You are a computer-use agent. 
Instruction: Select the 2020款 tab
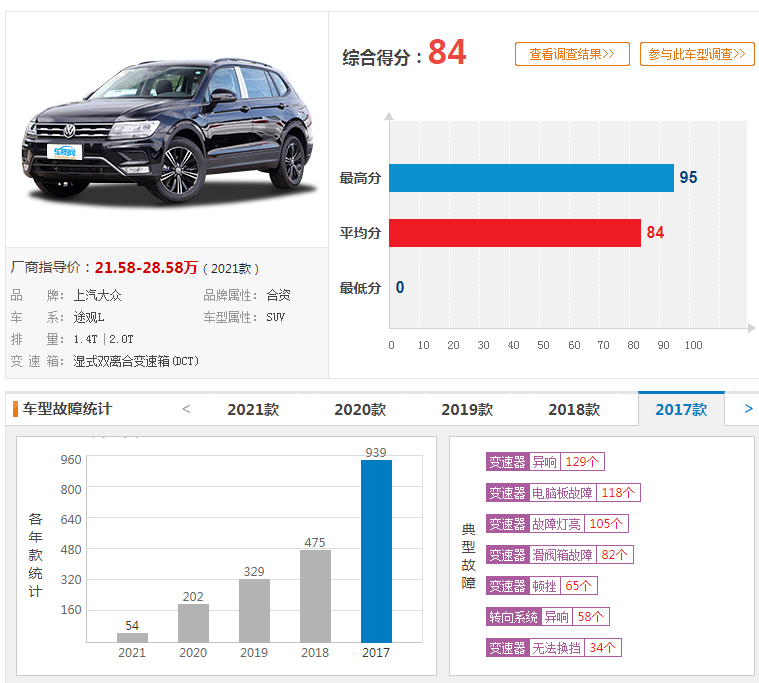pyautogui.click(x=359, y=410)
